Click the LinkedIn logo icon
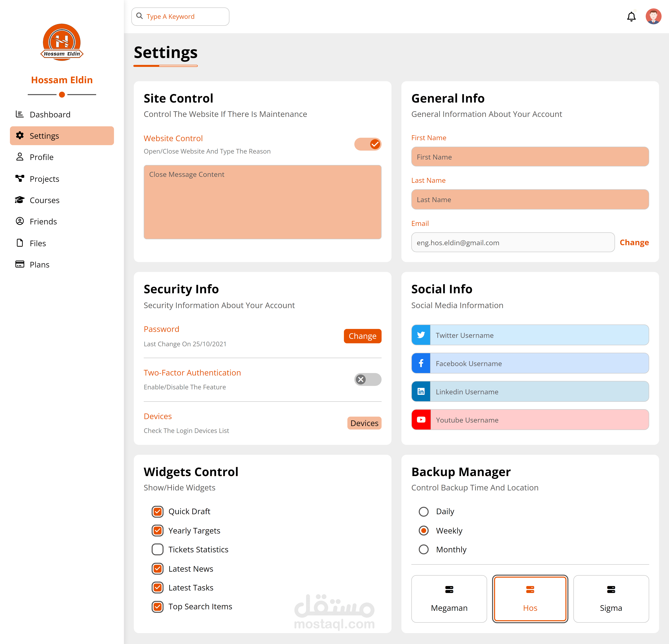 [421, 392]
